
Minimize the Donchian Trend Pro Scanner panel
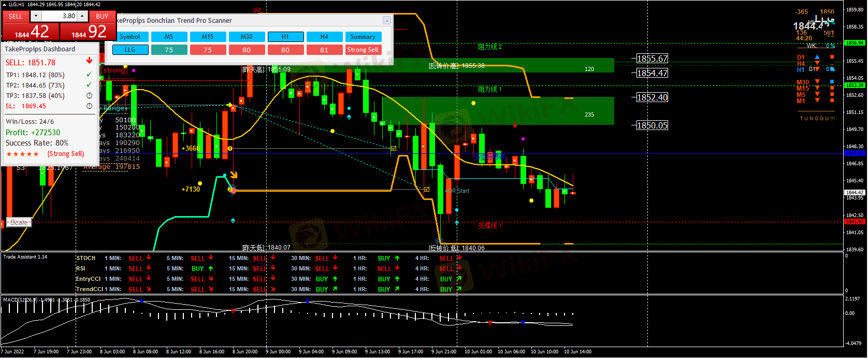(x=386, y=21)
